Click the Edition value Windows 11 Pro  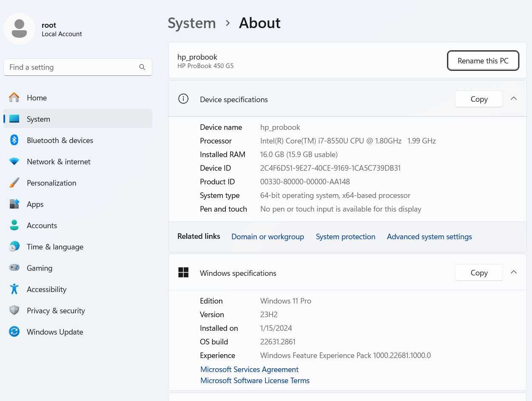(286, 301)
